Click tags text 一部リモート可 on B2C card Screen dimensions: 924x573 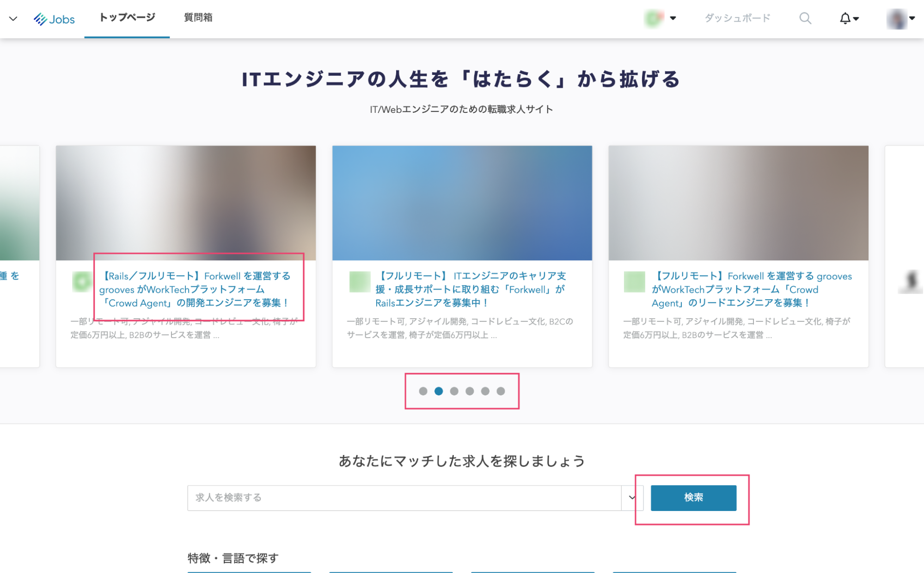click(x=376, y=321)
